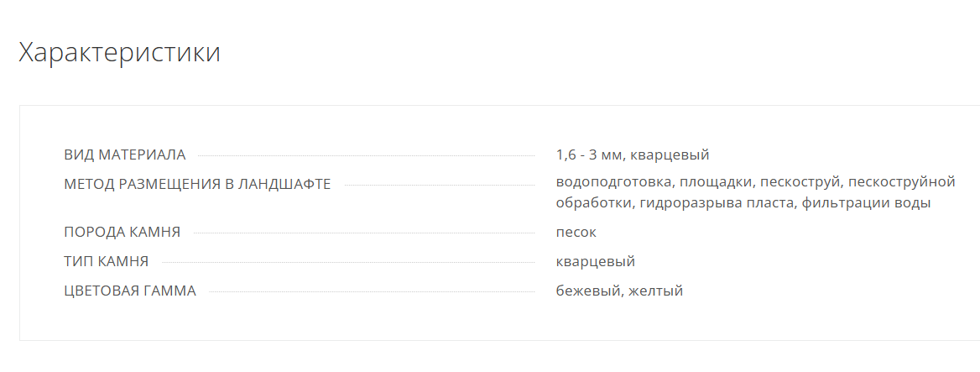
Task: Click the dotted line after ВИД МАТЕРИАЛА
Action: coord(367,155)
